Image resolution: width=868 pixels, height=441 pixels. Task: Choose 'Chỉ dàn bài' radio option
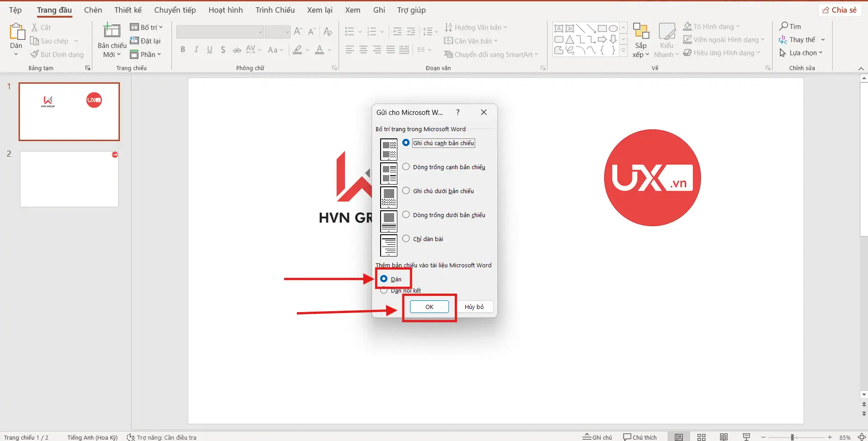406,239
